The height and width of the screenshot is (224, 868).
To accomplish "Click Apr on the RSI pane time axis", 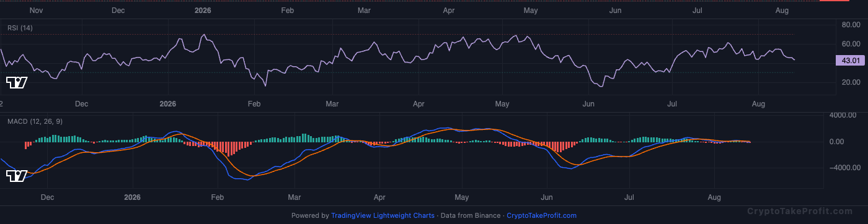I will click(418, 104).
